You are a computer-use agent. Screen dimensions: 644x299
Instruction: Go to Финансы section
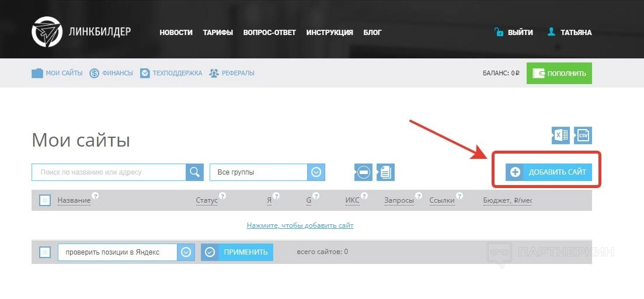112,73
